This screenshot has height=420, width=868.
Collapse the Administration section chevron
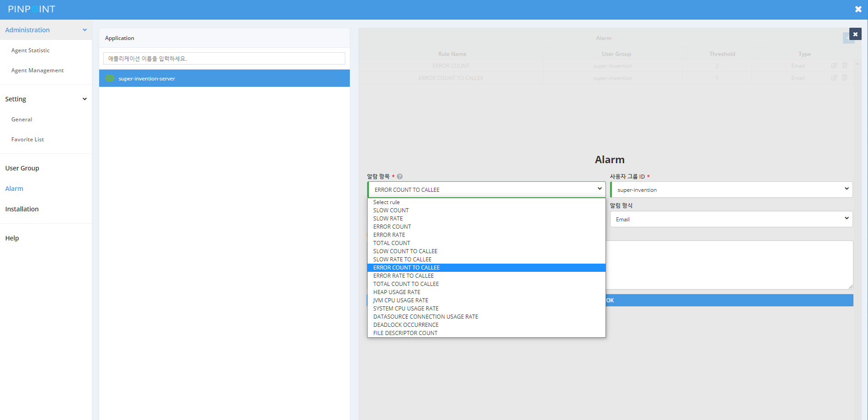pos(85,30)
